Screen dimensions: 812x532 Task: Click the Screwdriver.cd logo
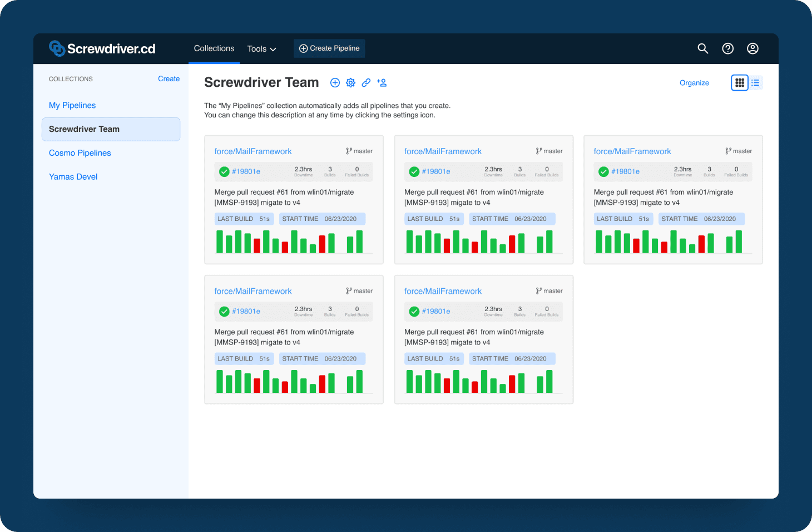[x=102, y=48]
